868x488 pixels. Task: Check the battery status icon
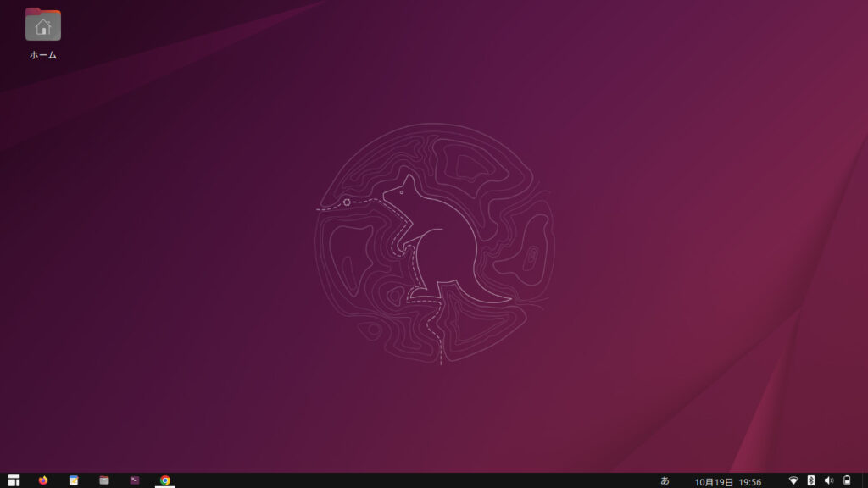(846, 480)
